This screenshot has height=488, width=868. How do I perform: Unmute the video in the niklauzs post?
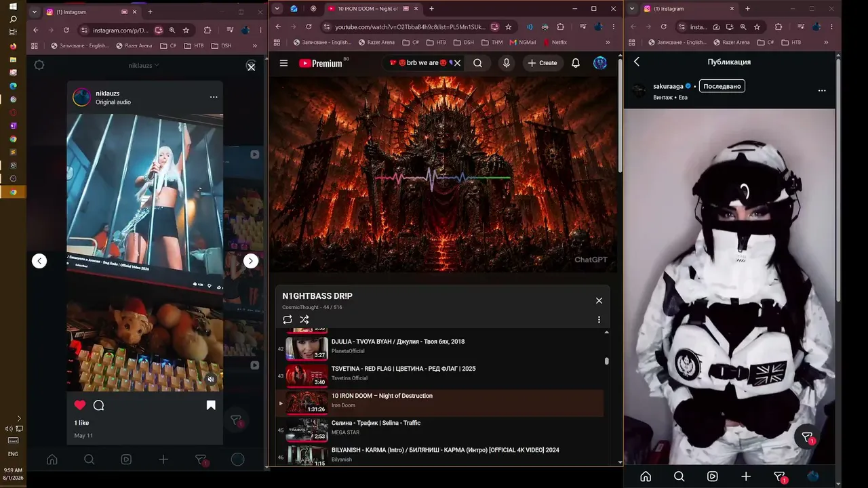click(211, 380)
